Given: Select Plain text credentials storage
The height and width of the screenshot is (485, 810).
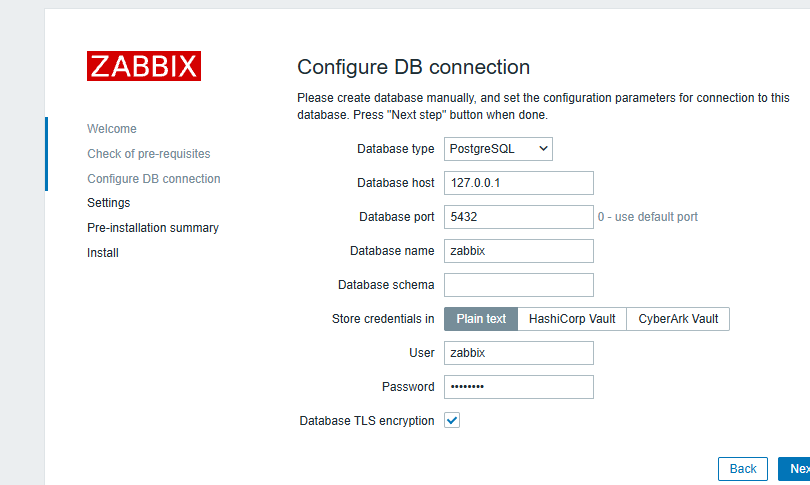Looking at the screenshot, I should (481, 319).
